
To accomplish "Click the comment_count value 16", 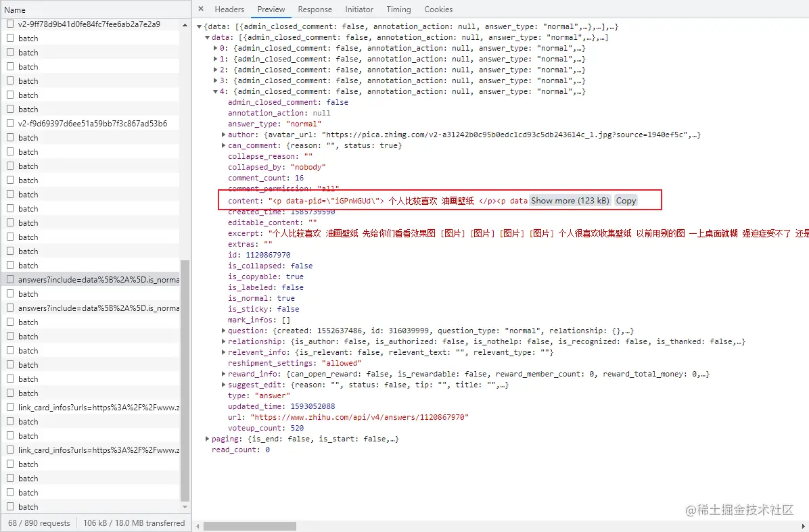I will click(x=299, y=177).
